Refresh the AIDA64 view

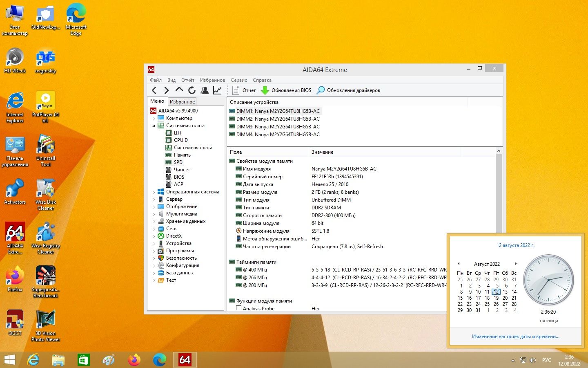192,90
